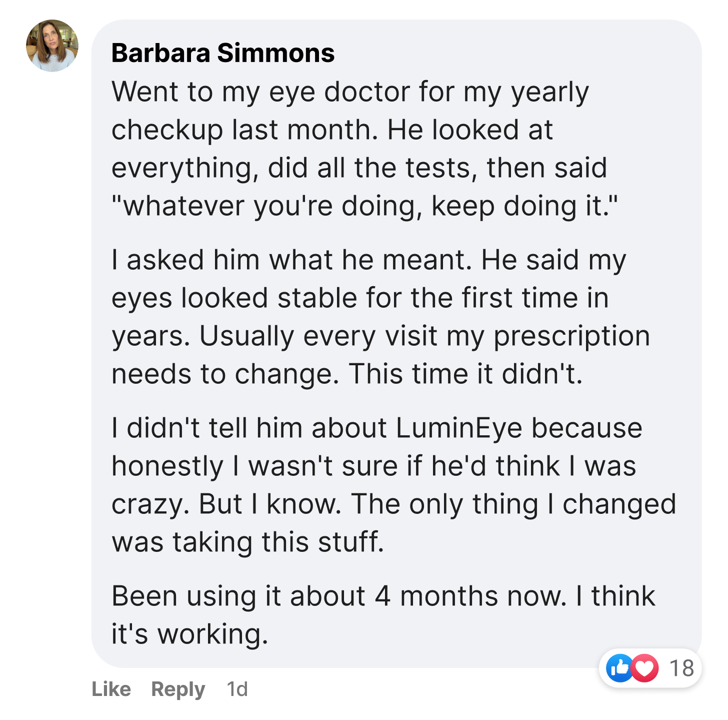Open the comment's "1d" timestamp
728x720 pixels.
coord(237,689)
